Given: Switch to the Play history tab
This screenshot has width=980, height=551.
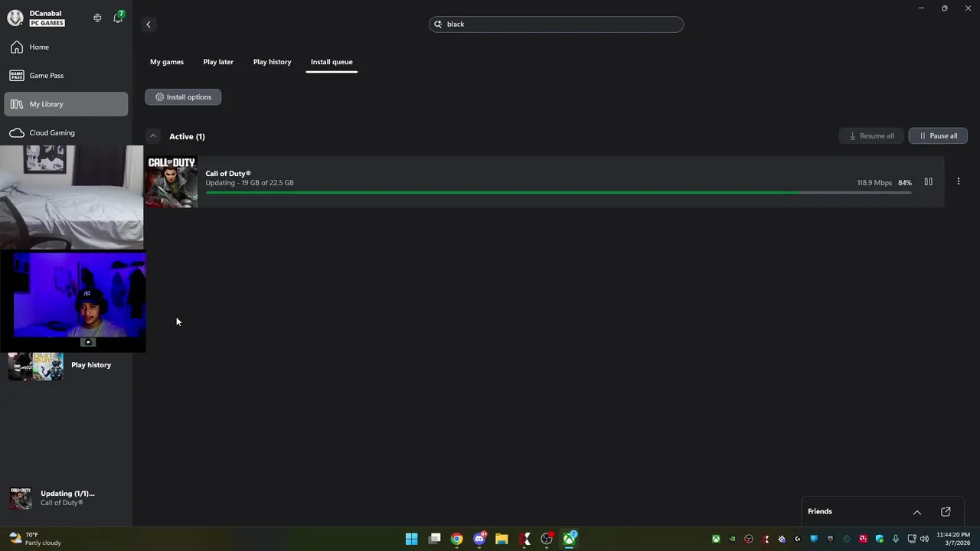Looking at the screenshot, I should (272, 62).
